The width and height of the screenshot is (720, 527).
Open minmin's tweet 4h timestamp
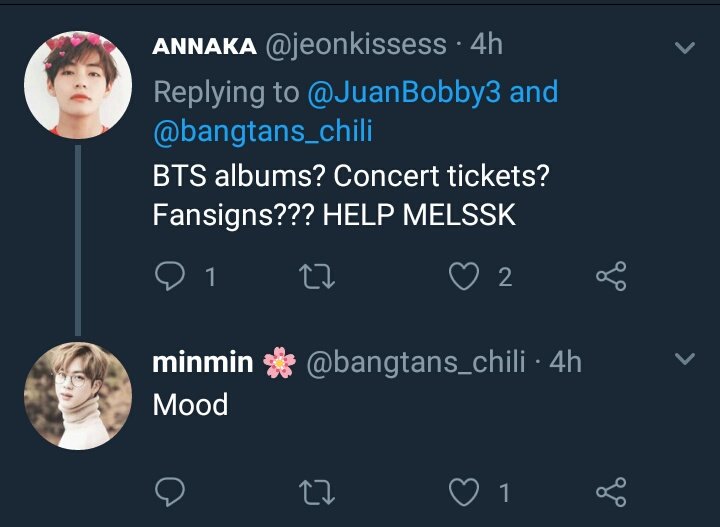pyautogui.click(x=566, y=362)
